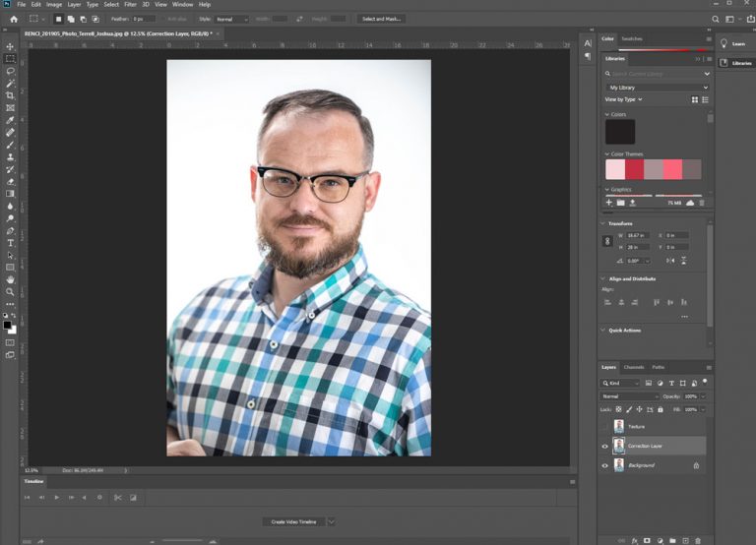
Task: Pick the Horizontal Type tool
Action: point(10,242)
